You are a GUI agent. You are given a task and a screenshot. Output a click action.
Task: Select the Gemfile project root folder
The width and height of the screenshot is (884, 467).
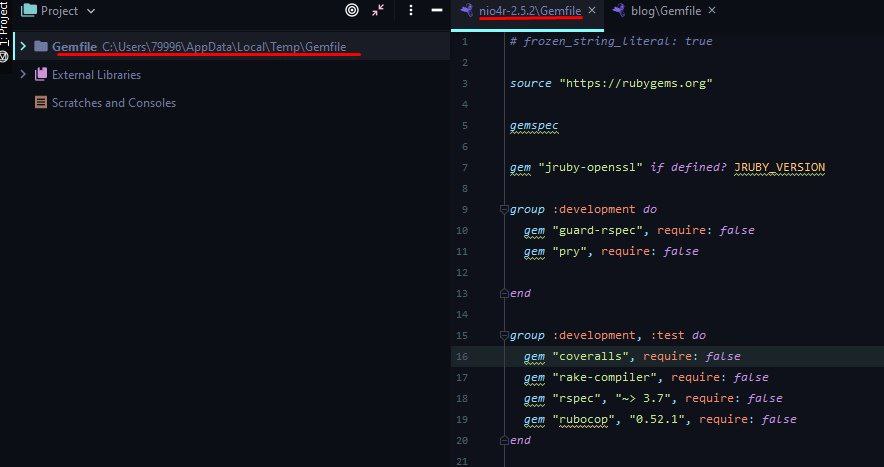pyautogui.click(x=232, y=46)
